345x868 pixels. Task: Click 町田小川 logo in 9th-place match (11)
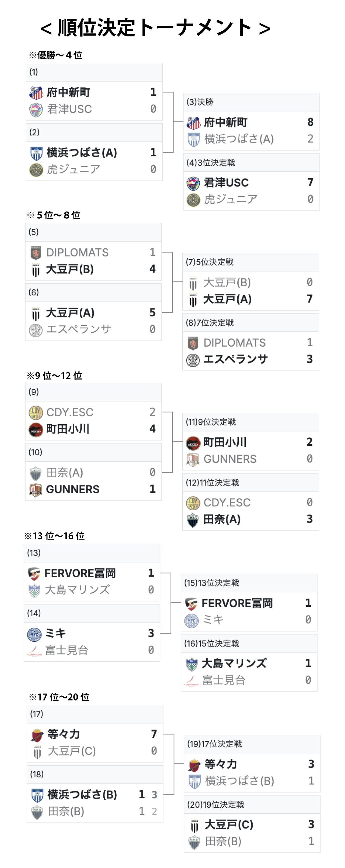[193, 443]
